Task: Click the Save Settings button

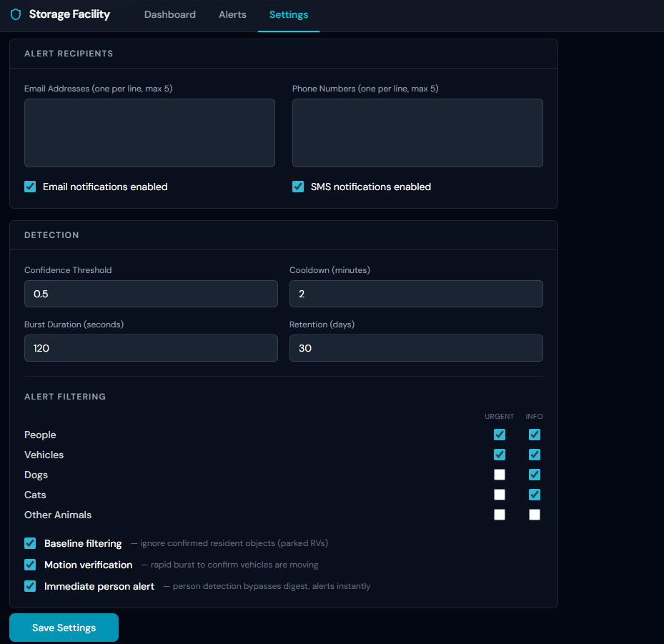Action: click(64, 627)
